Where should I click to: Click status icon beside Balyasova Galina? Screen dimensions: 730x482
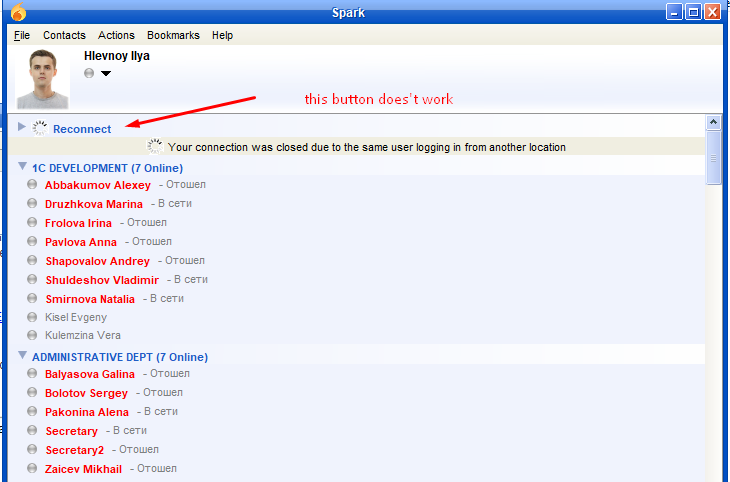(32, 373)
